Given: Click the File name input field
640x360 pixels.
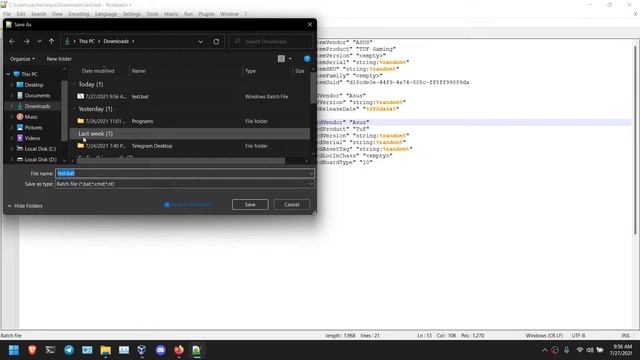Looking at the screenshot, I should coord(184,173).
